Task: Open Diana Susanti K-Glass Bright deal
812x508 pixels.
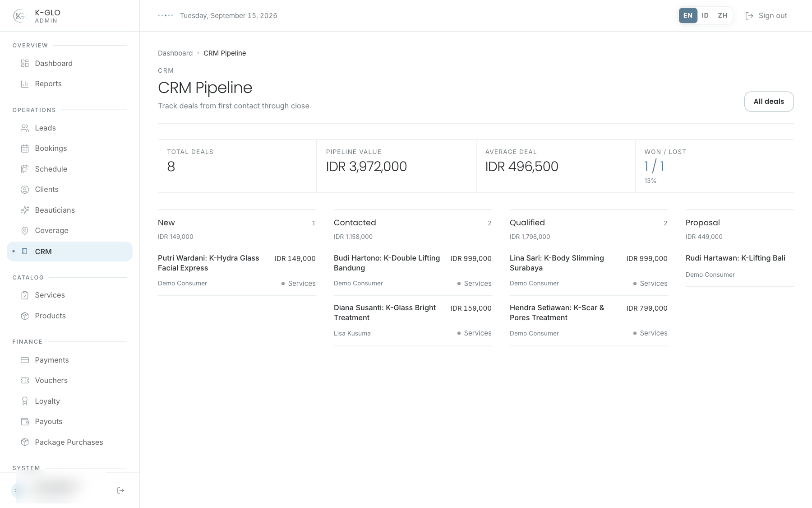Action: click(413, 321)
